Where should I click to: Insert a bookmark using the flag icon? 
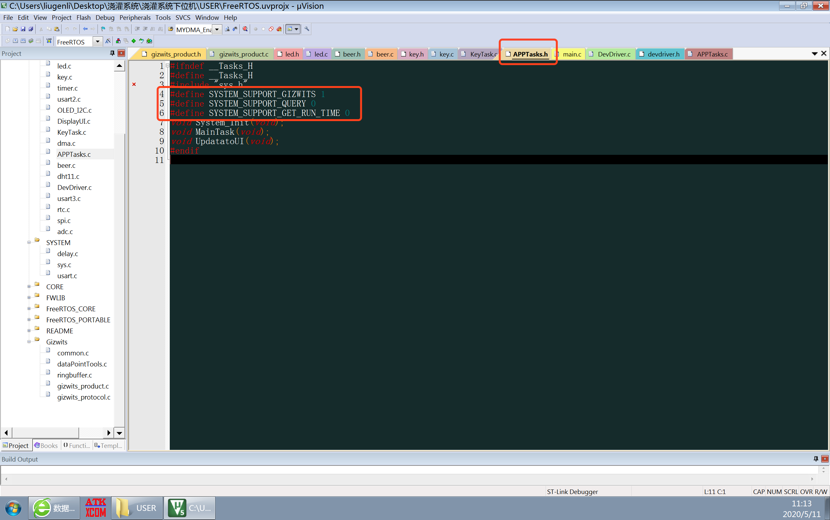pos(103,29)
